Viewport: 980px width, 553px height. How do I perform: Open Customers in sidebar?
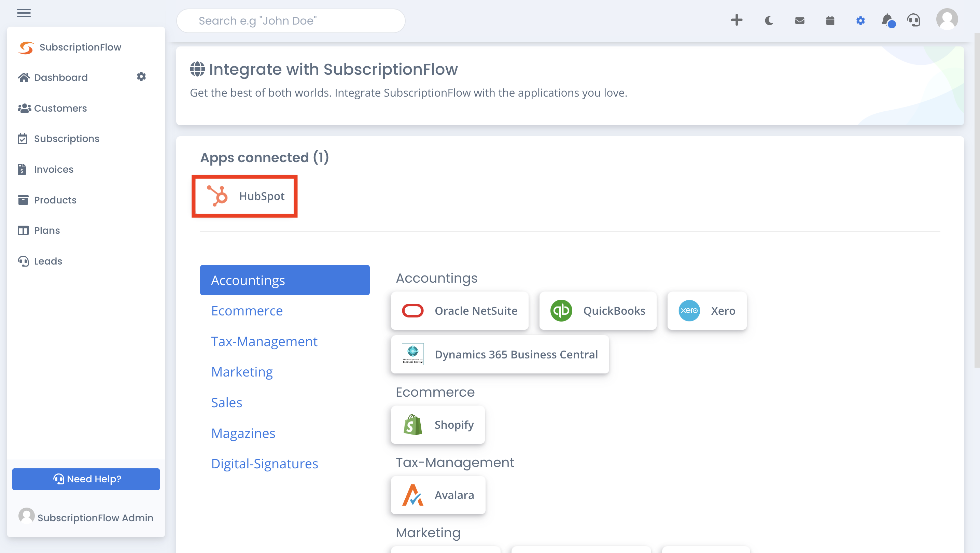click(52, 108)
